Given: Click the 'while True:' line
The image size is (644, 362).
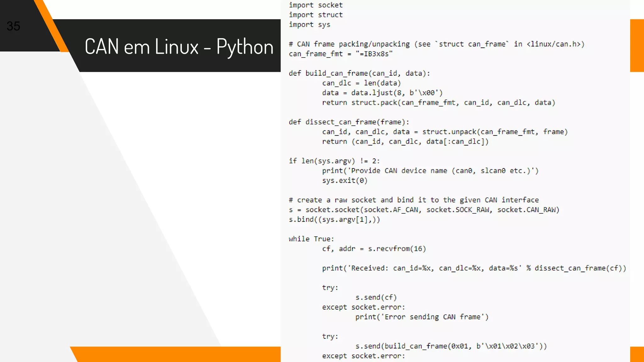Looking at the screenshot, I should pyautogui.click(x=311, y=239).
